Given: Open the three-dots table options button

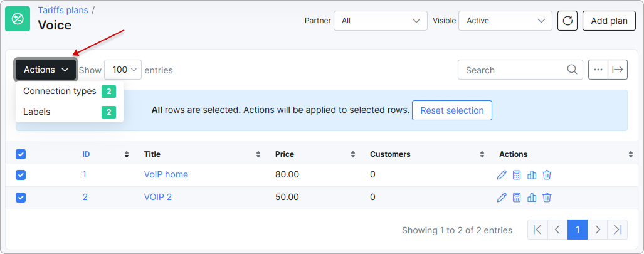Looking at the screenshot, I should click(598, 70).
